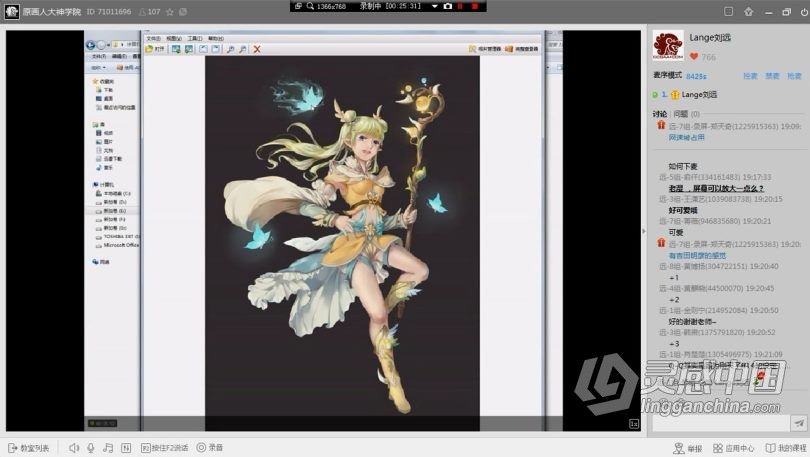Select the TOSHIBA EXT drive in Explorer sidebar
The image size is (810, 457).
pos(118,237)
